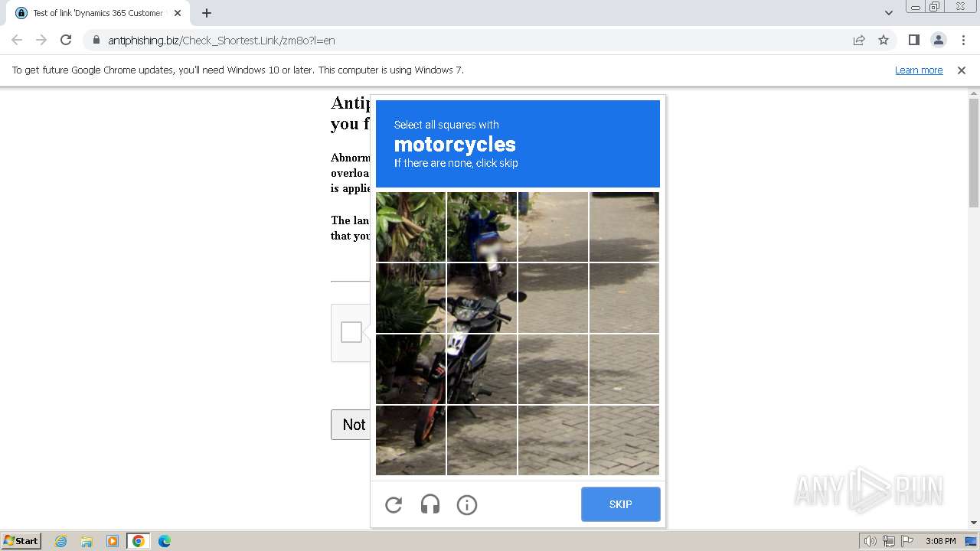Select the brick pavement tile in bottom-right corner

click(624, 440)
